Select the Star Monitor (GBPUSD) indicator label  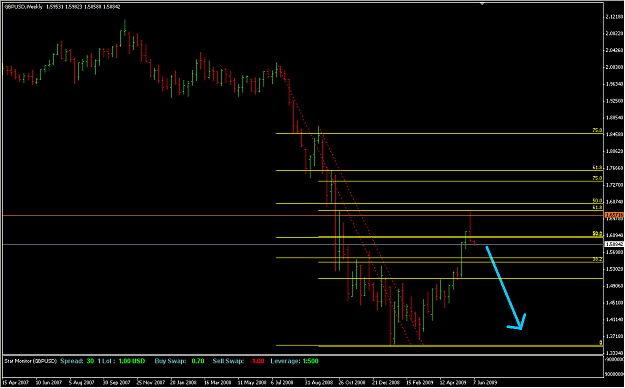[29, 361]
